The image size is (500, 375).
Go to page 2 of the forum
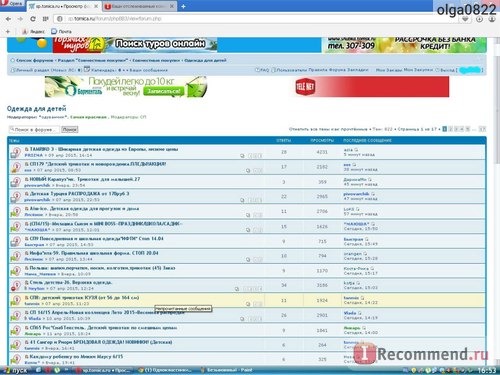tap(451, 129)
